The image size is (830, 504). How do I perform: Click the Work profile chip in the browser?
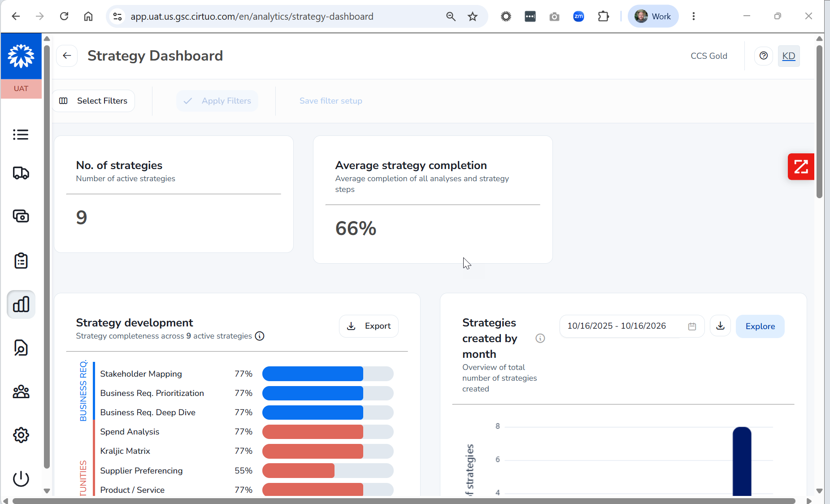[653, 17]
